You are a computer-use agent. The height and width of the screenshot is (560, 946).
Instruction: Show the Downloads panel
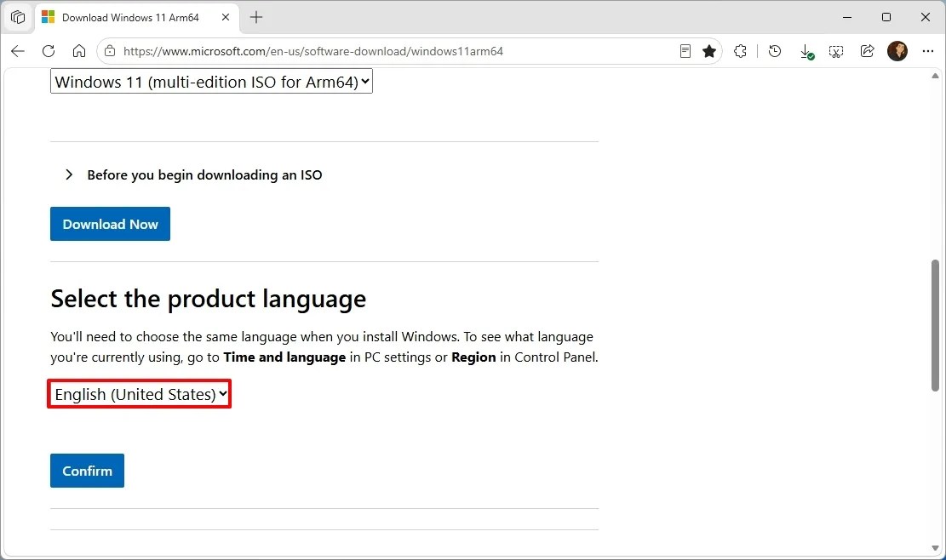806,52
